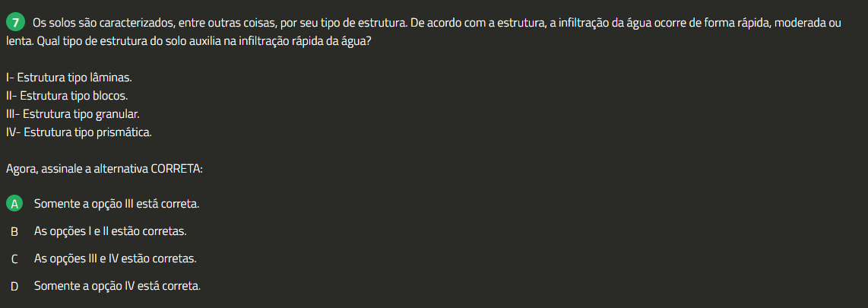The height and width of the screenshot is (308, 868).
Task: Click statement 'IV- Estrutura tipo prismática'
Action: tap(79, 132)
